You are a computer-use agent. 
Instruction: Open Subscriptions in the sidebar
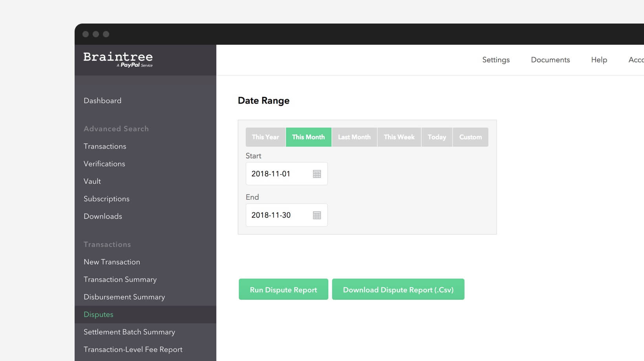point(106,199)
